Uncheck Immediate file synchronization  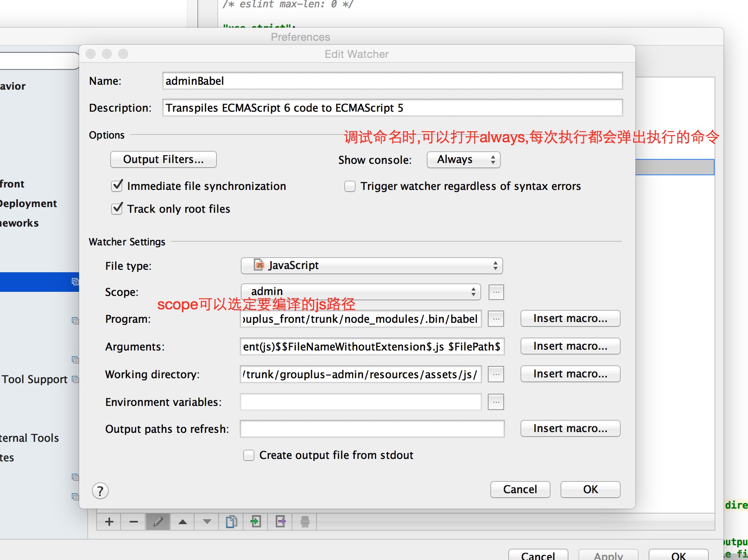117,186
